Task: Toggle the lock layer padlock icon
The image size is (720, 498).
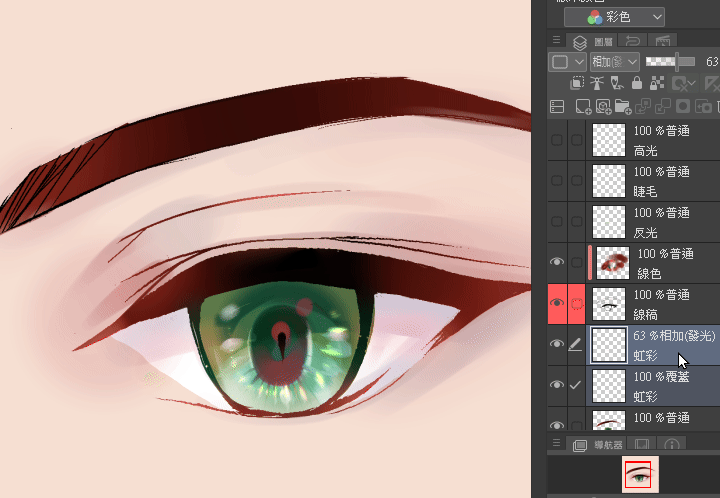Action: pyautogui.click(x=637, y=83)
